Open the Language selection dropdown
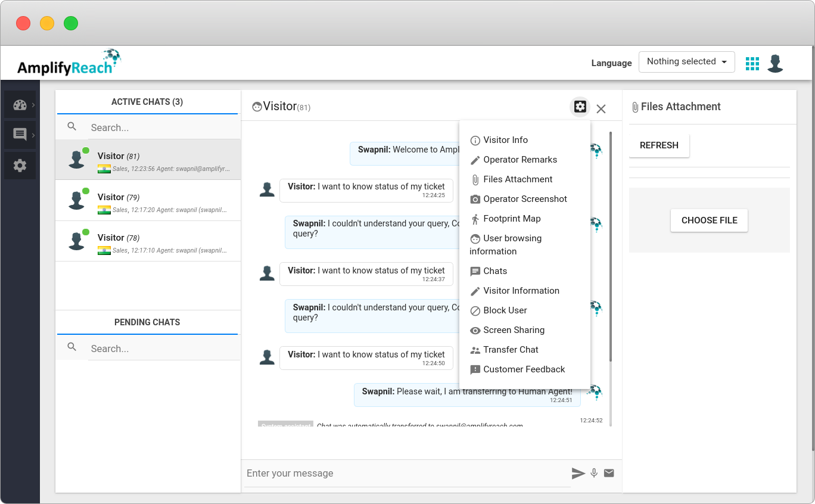Screen dimensions: 815x504 tap(686, 61)
